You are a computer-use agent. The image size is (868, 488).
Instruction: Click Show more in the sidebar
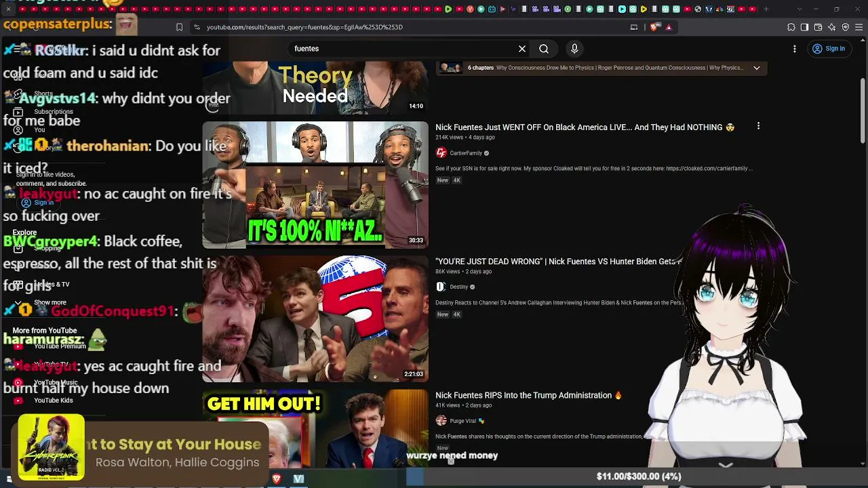(50, 302)
